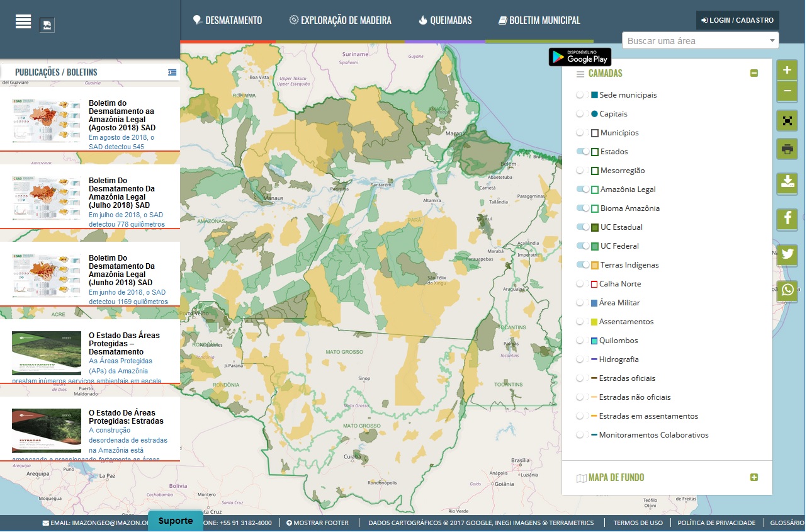The image size is (807, 532).
Task: Open the hamburger menu icon
Action: [x=23, y=21]
